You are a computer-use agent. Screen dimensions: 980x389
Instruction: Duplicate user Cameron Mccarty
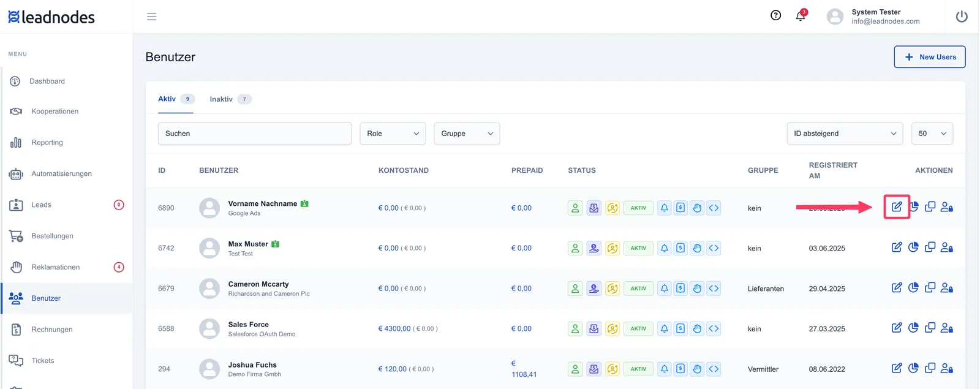[930, 287]
